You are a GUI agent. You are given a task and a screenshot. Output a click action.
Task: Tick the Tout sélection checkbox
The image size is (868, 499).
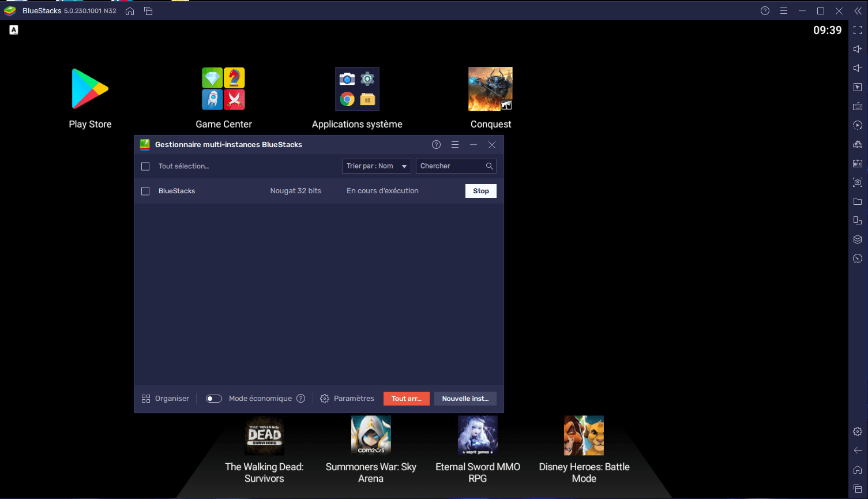point(145,166)
